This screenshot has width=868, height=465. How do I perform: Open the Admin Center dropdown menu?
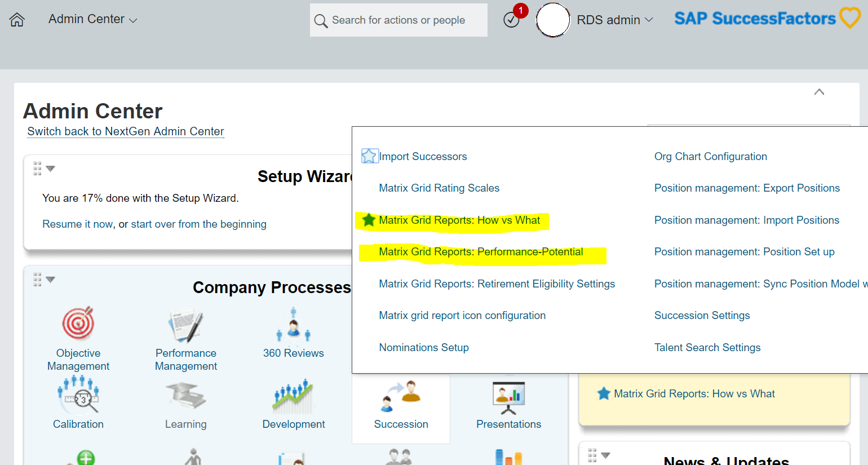92,19
